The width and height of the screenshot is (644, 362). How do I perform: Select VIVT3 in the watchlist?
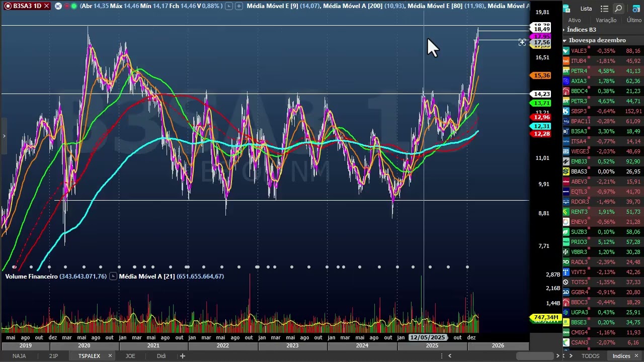[603, 272]
